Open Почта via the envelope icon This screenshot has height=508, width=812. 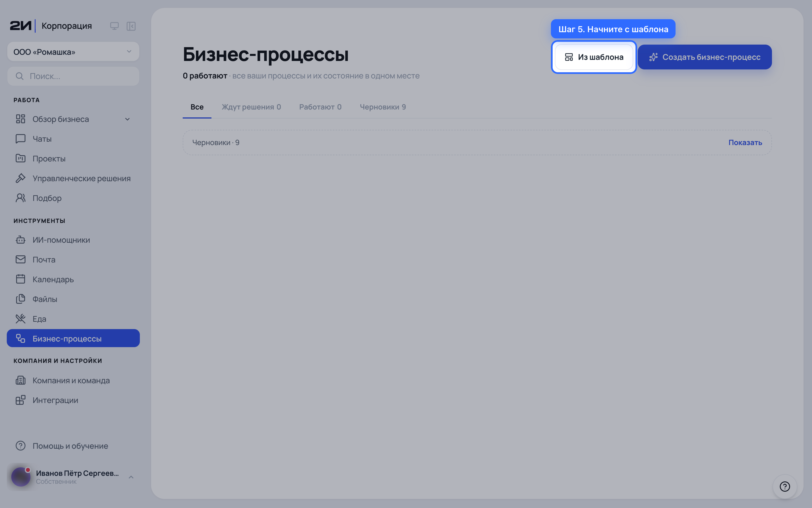point(21,259)
